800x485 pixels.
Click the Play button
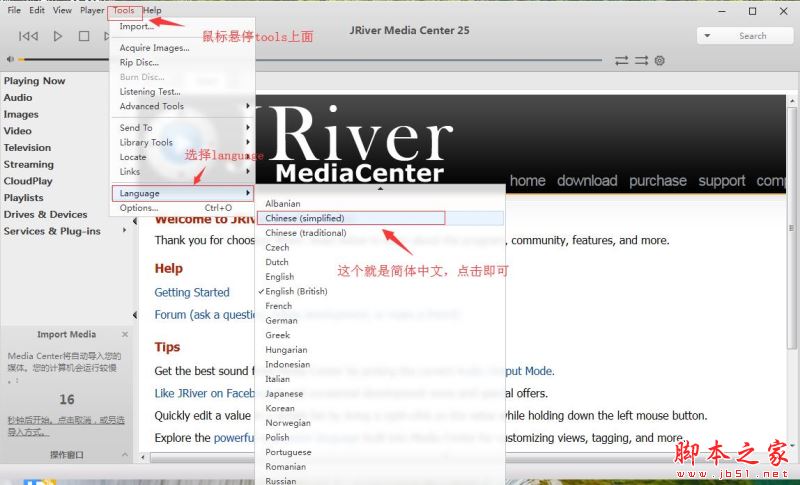pos(58,36)
